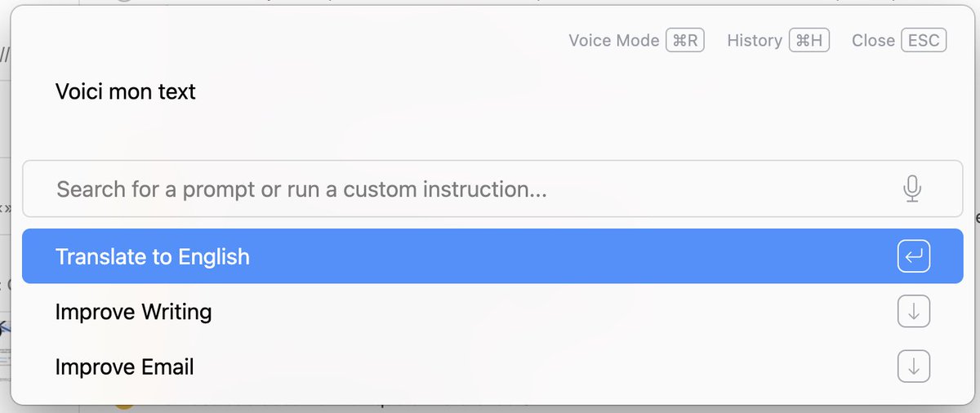
Task: Click the word 'English' in highlighted row
Action: pos(213,257)
